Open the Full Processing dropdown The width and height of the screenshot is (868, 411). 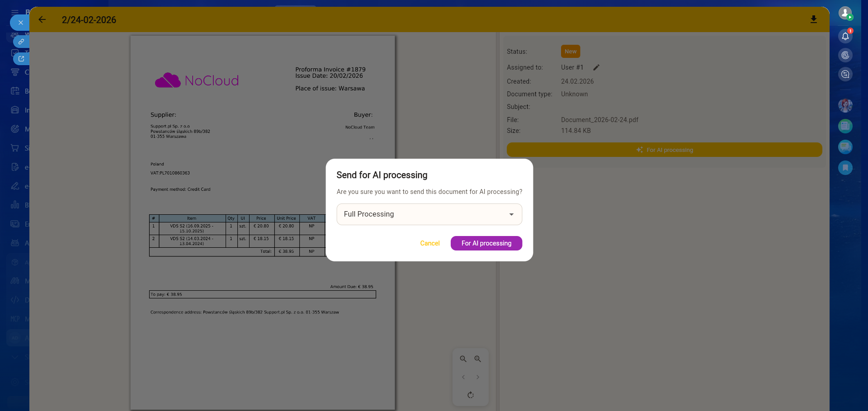(429, 214)
